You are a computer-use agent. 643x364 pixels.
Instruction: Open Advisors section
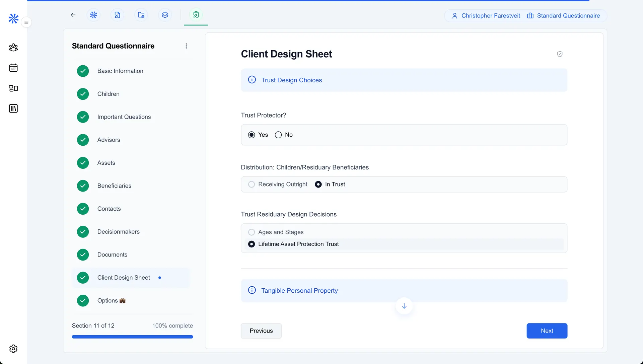point(131,140)
